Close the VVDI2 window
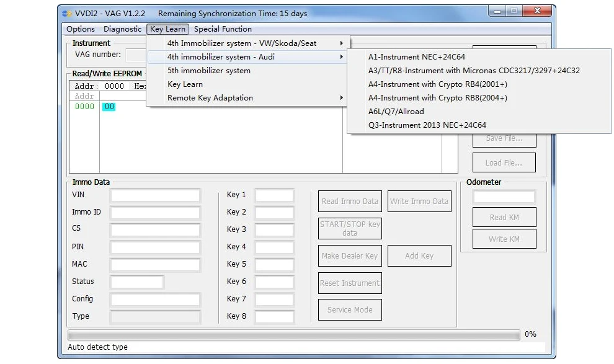Image resolution: width=614 pixels, height=364 pixels. point(537,11)
